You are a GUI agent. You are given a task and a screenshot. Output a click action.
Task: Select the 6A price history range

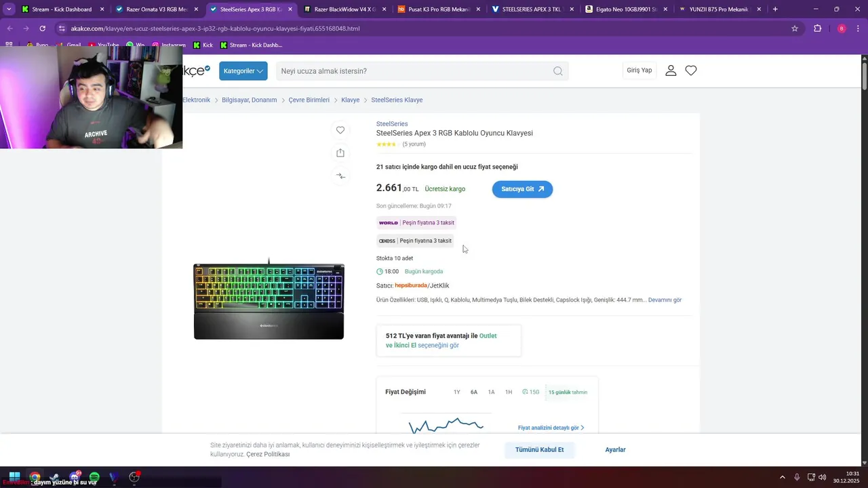click(x=474, y=392)
